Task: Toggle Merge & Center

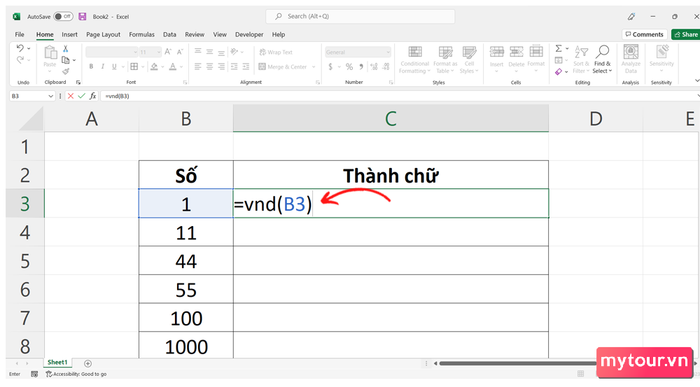Action: click(283, 67)
